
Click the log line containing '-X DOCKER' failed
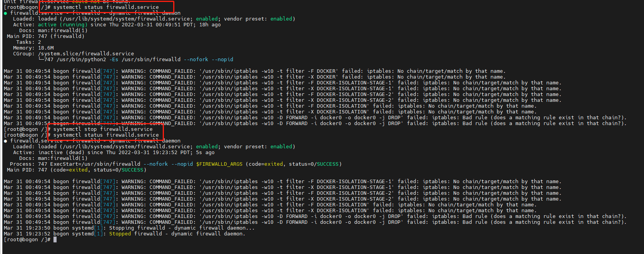[x=255, y=77]
